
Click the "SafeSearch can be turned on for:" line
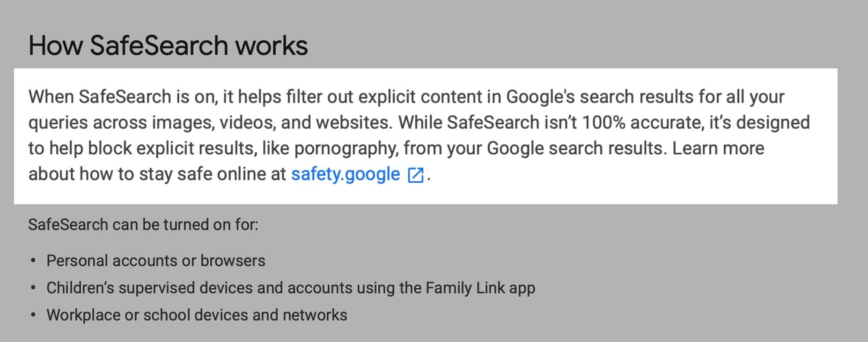pyautogui.click(x=143, y=225)
